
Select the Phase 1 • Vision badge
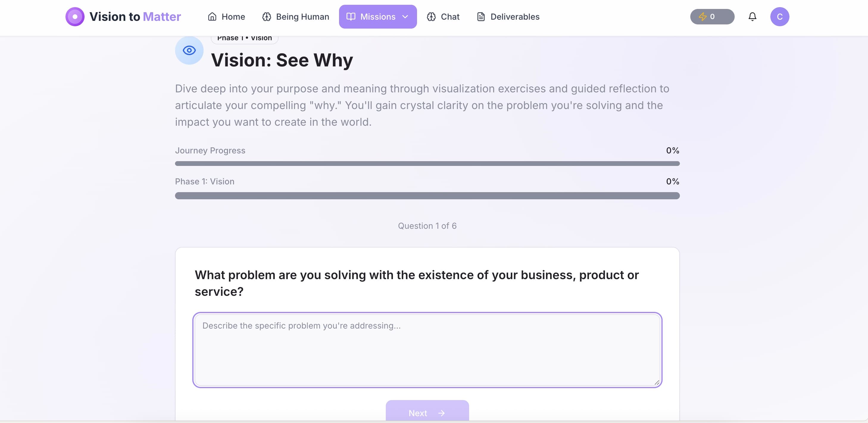click(244, 38)
